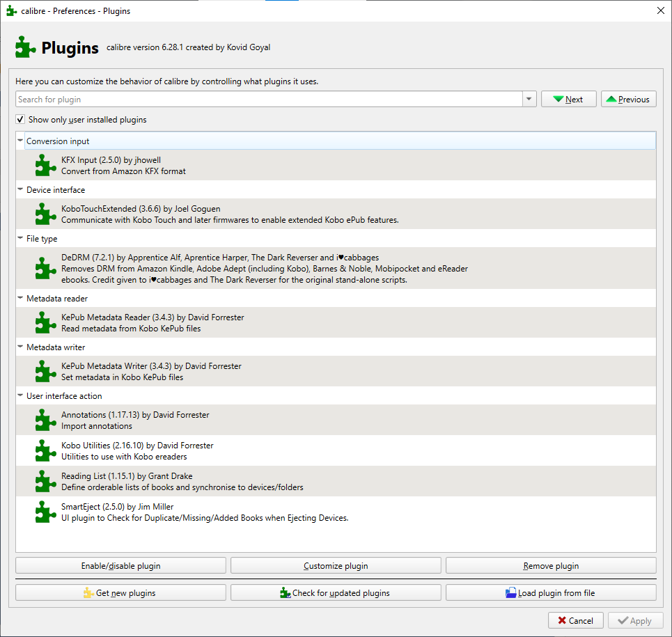672x637 pixels.
Task: Click the Device interface category label
Action: (x=56, y=190)
